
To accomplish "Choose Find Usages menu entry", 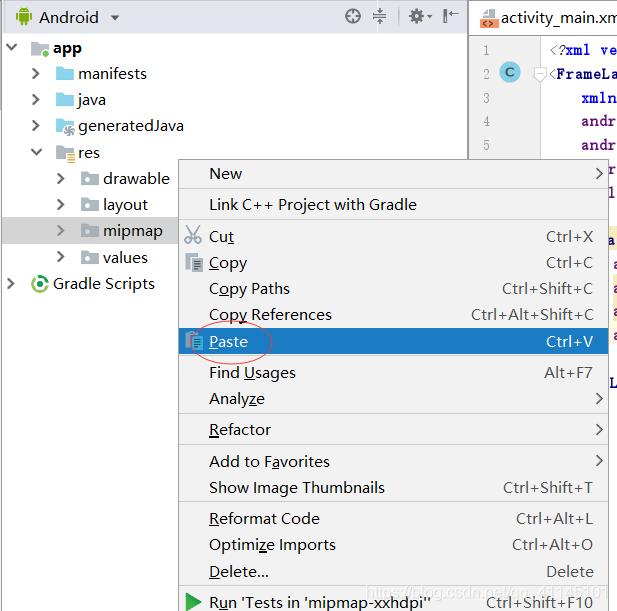I will coord(393,373).
